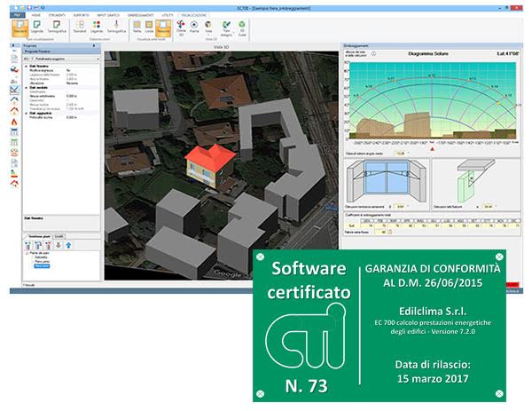532x411 pixels.
Task: Click the small icon beside the Fattore field
Action: (390, 232)
